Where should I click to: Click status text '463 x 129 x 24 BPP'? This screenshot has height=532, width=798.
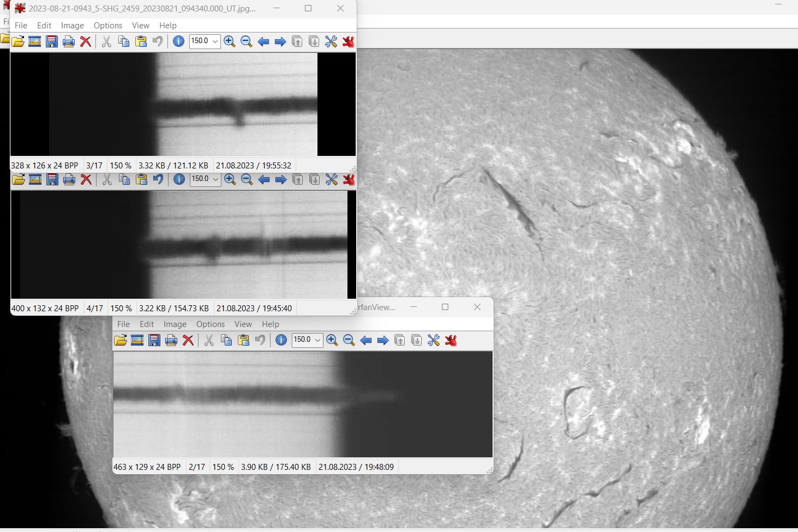click(147, 467)
